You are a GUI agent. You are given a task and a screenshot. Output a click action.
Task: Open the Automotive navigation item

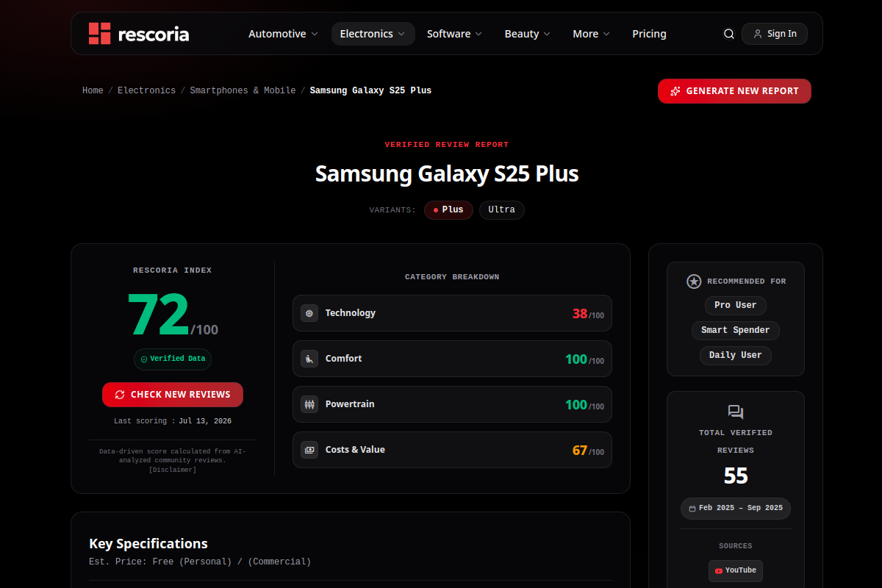(283, 34)
